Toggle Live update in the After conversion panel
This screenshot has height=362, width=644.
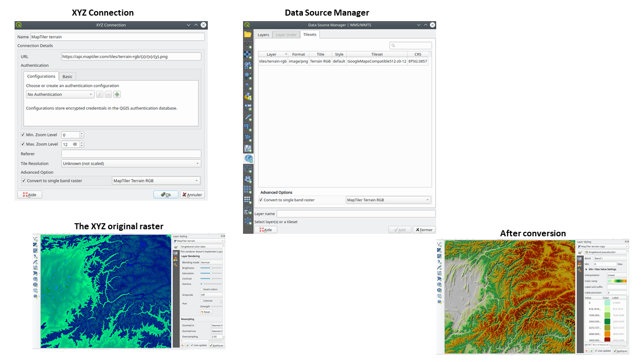(x=596, y=351)
